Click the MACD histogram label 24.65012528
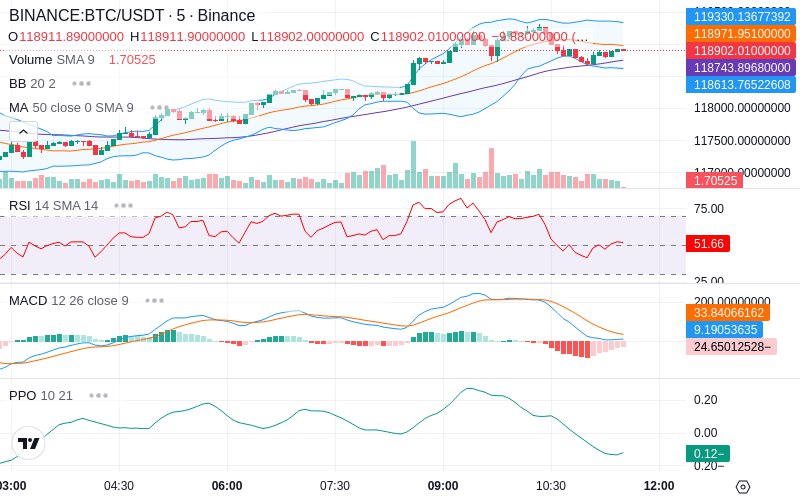800x500 pixels. [x=731, y=346]
